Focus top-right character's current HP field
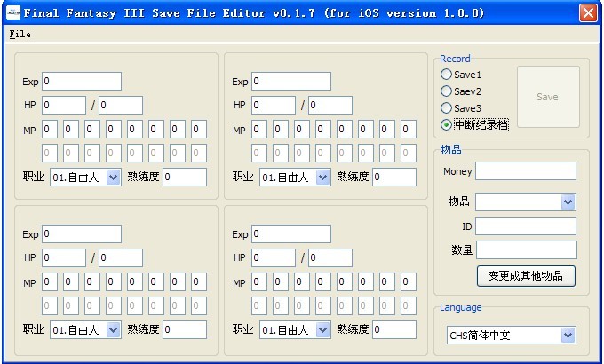Image resolution: width=604 pixels, height=364 pixels. coord(274,105)
